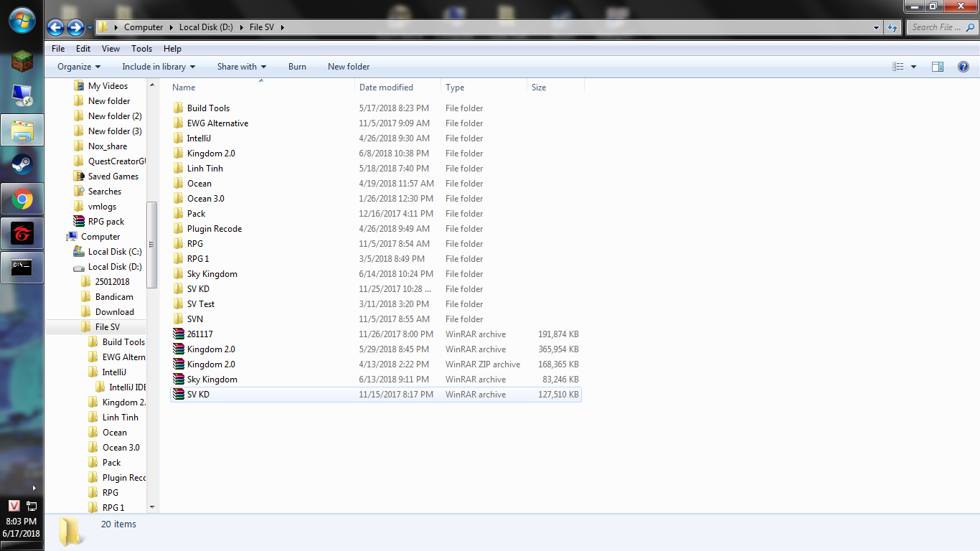Click the Forward navigation arrow button

pos(75,27)
